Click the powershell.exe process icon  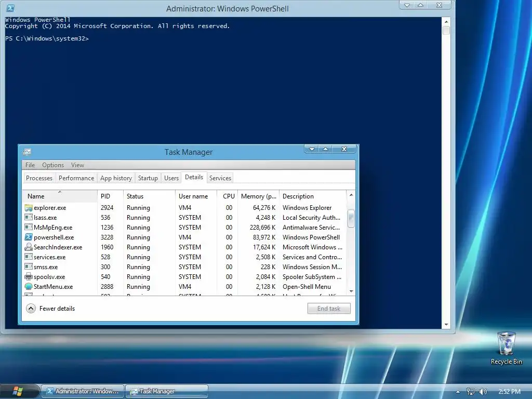(29, 237)
